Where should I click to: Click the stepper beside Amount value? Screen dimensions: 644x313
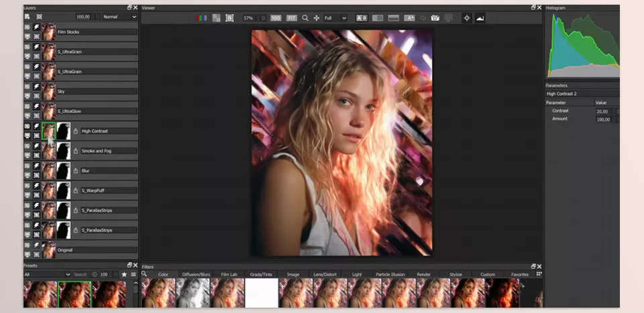pos(614,119)
